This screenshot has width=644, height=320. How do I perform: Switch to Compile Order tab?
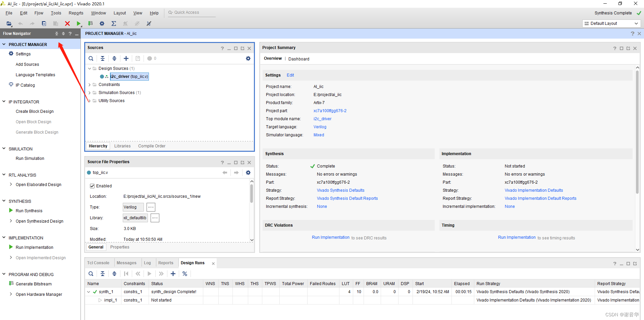click(x=152, y=146)
